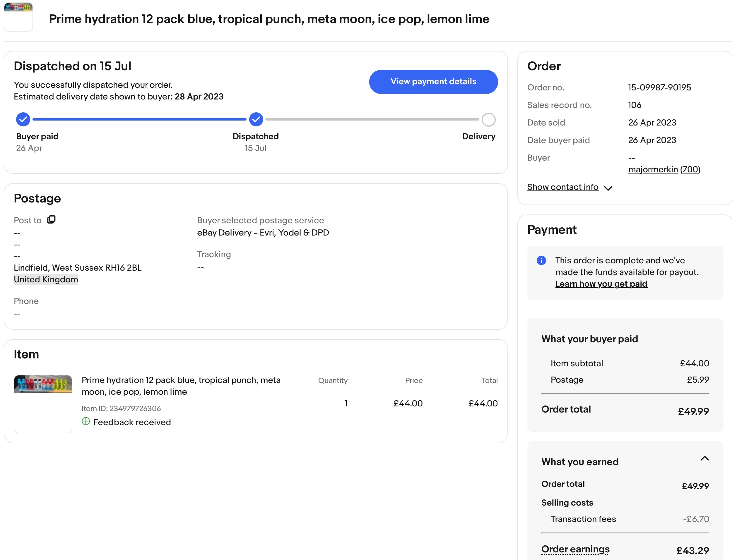
Task: Click the Dispatched checkmark circle
Action: click(256, 119)
